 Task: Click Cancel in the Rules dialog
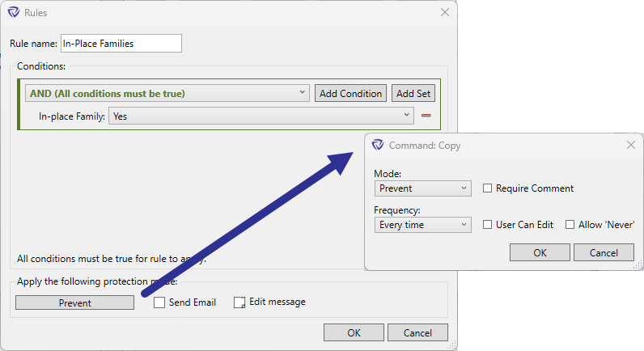tap(417, 332)
